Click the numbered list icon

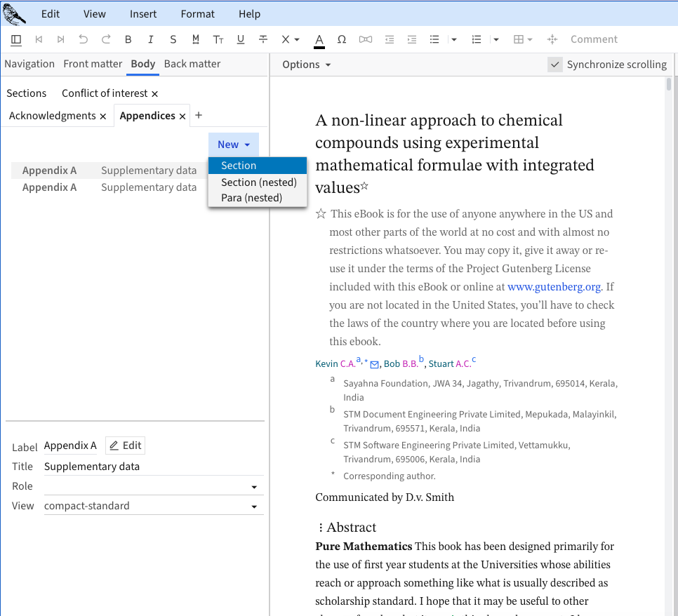click(477, 39)
